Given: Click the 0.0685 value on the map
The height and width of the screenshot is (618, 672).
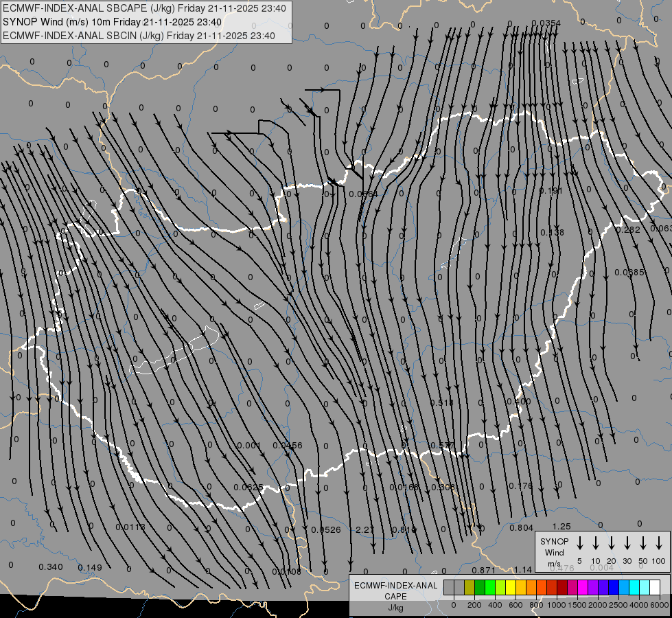Looking at the screenshot, I should tap(629, 273).
